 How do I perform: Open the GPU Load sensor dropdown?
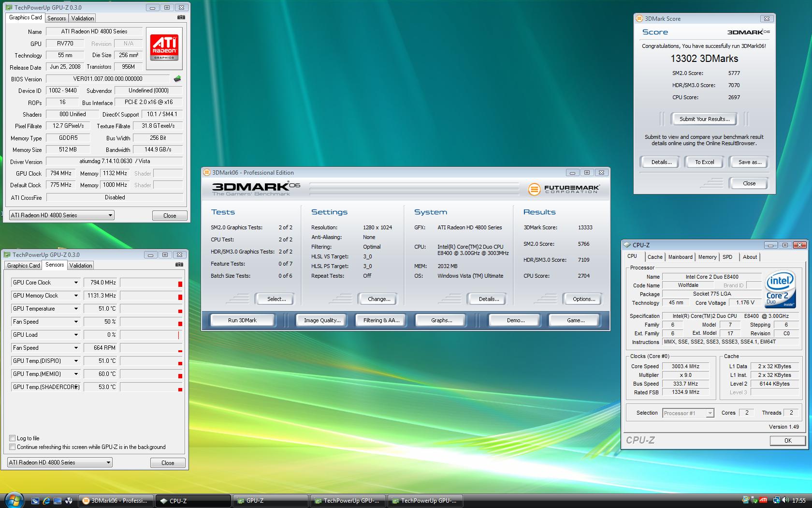pyautogui.click(x=76, y=335)
